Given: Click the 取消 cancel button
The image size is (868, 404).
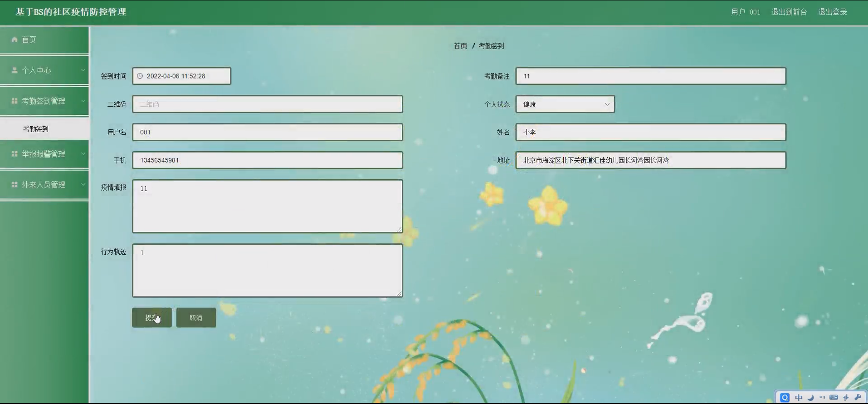Looking at the screenshot, I should pos(196,317).
